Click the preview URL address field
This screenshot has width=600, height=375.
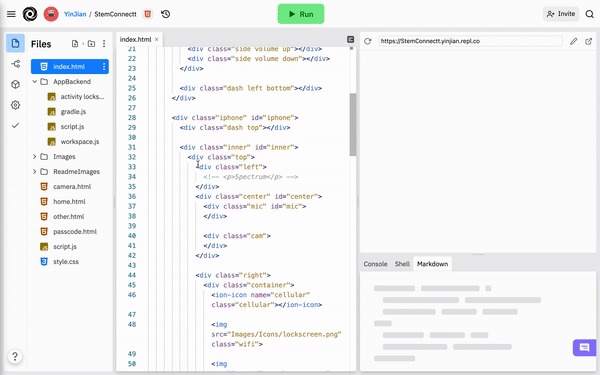coord(470,41)
